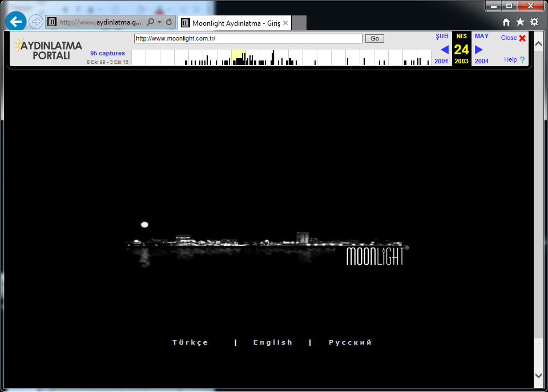Click the Close link in toolbar

(x=509, y=38)
